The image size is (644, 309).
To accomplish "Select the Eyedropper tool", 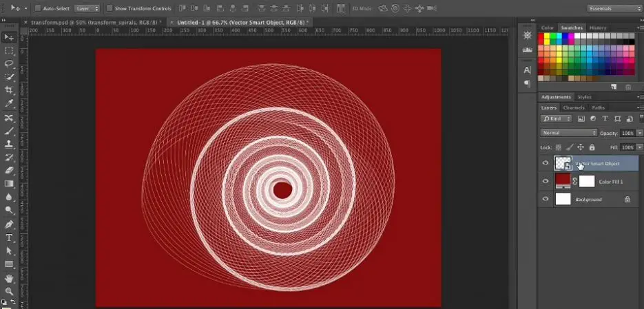I will tap(9, 103).
